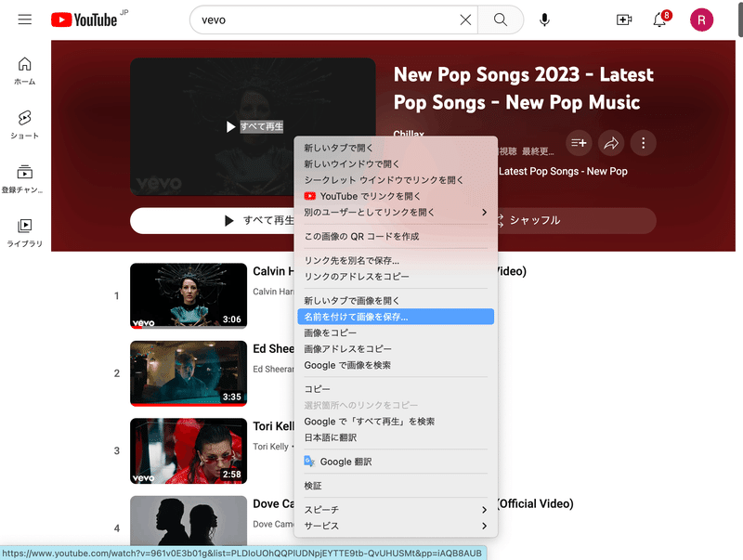Select 新しいタブで開く

point(396,148)
